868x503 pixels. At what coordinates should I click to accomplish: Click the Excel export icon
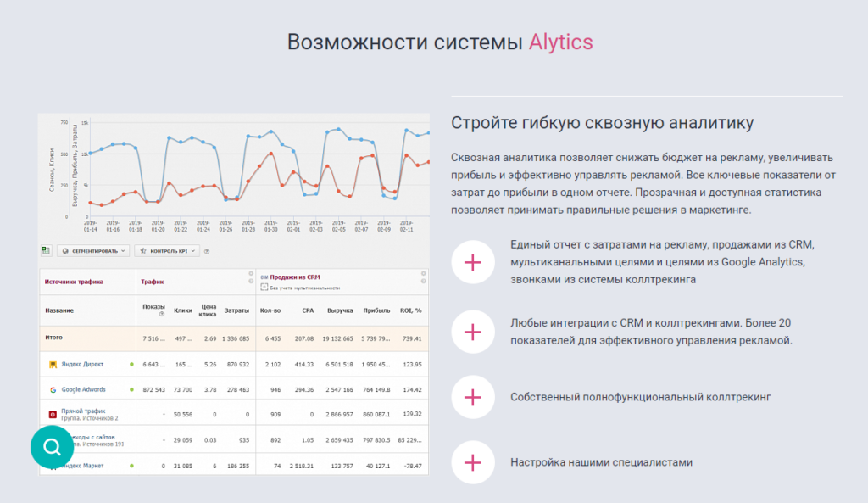click(46, 251)
